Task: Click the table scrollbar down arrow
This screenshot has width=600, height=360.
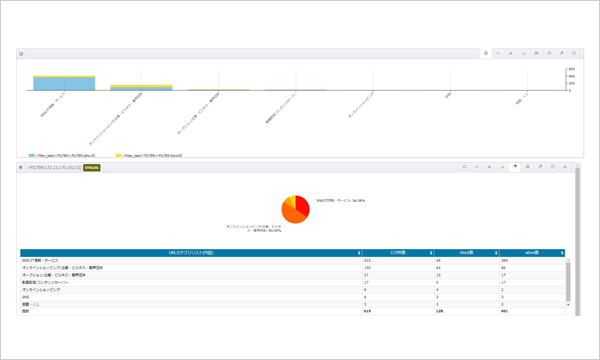Action: [568, 305]
